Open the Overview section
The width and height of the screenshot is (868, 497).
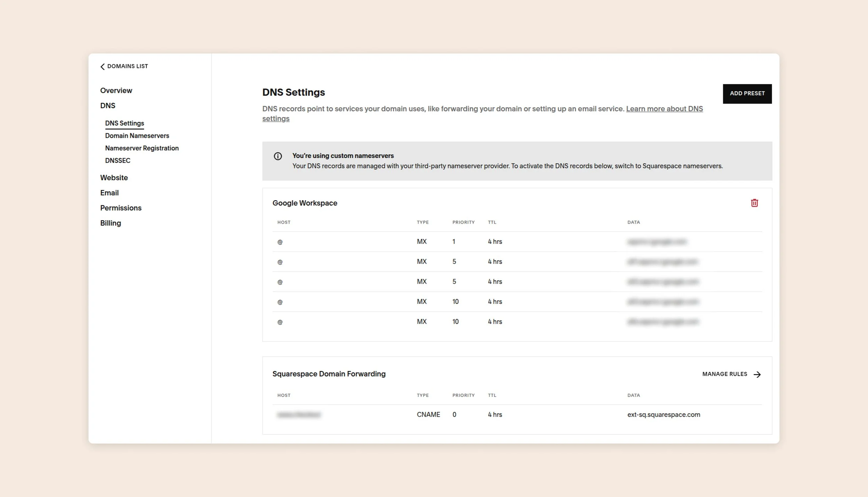pos(116,90)
